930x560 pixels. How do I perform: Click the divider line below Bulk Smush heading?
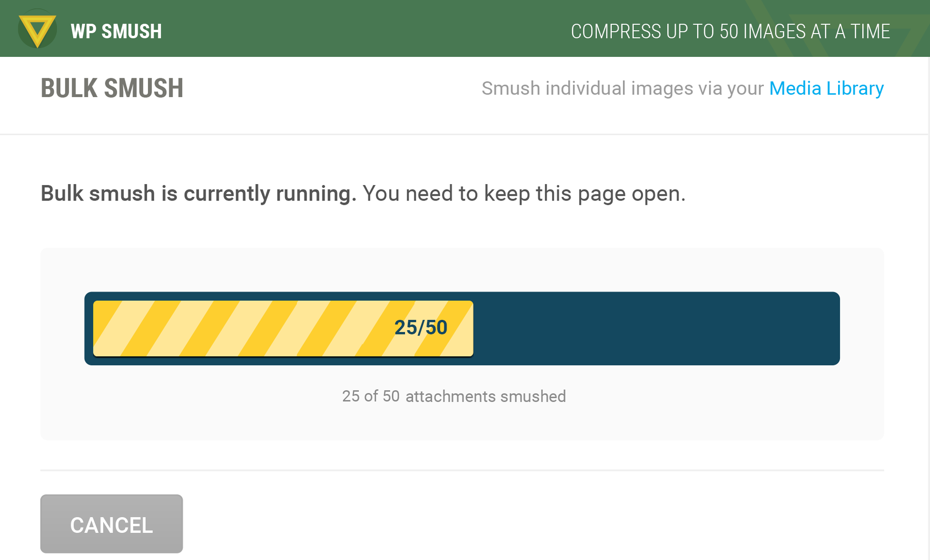pos(464,134)
